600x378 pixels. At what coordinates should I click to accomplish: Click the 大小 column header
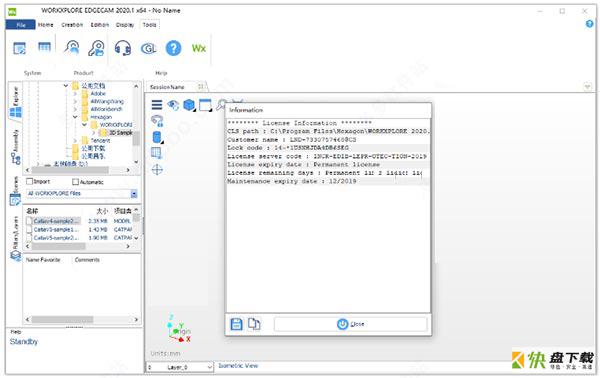(102, 211)
